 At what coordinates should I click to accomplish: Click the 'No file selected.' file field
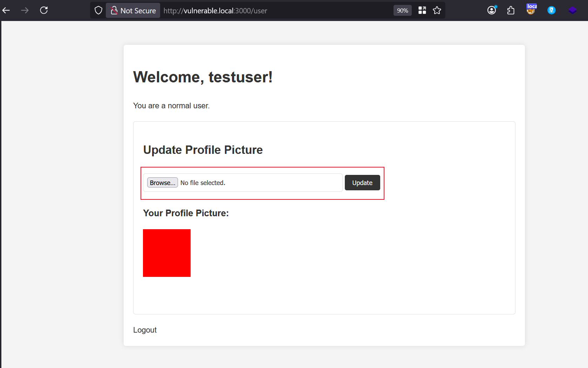pos(243,183)
